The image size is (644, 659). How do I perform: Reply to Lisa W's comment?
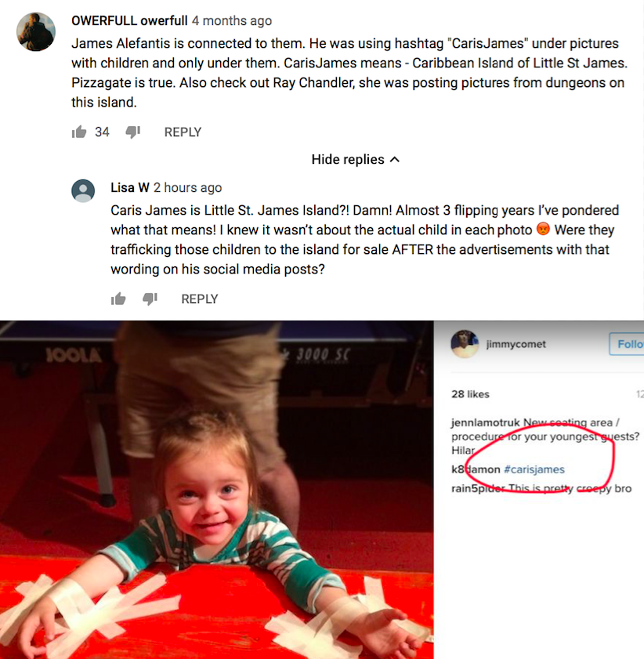coord(200,299)
